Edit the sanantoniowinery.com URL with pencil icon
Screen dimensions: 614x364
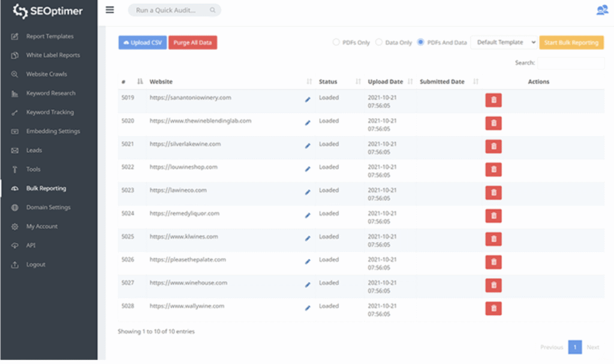coord(308,100)
